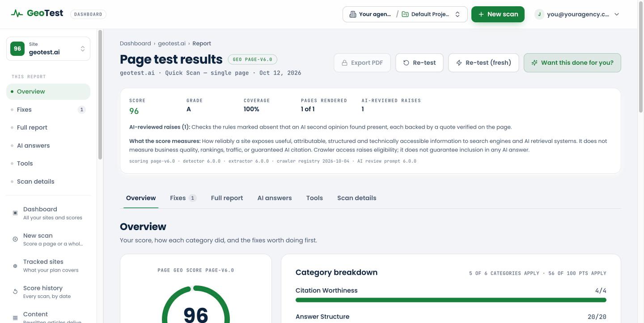Click the Re-test (fresh) button
Image resolution: width=644 pixels, height=323 pixels.
(483, 63)
